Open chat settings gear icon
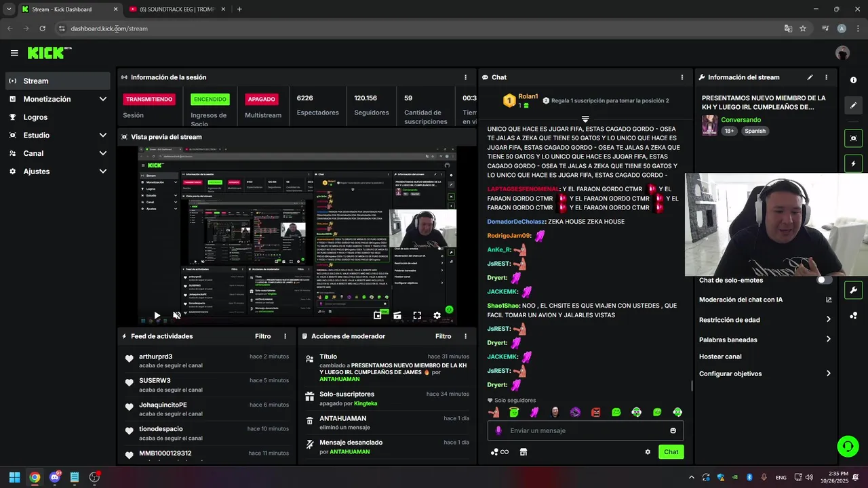The width and height of the screenshot is (868, 488). (x=648, y=452)
